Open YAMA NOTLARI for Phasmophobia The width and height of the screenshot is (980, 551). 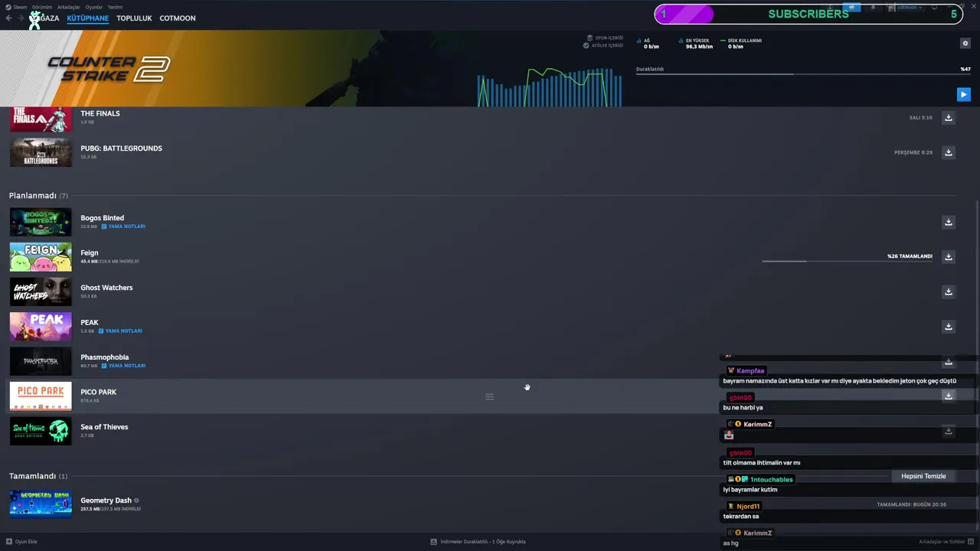point(123,366)
